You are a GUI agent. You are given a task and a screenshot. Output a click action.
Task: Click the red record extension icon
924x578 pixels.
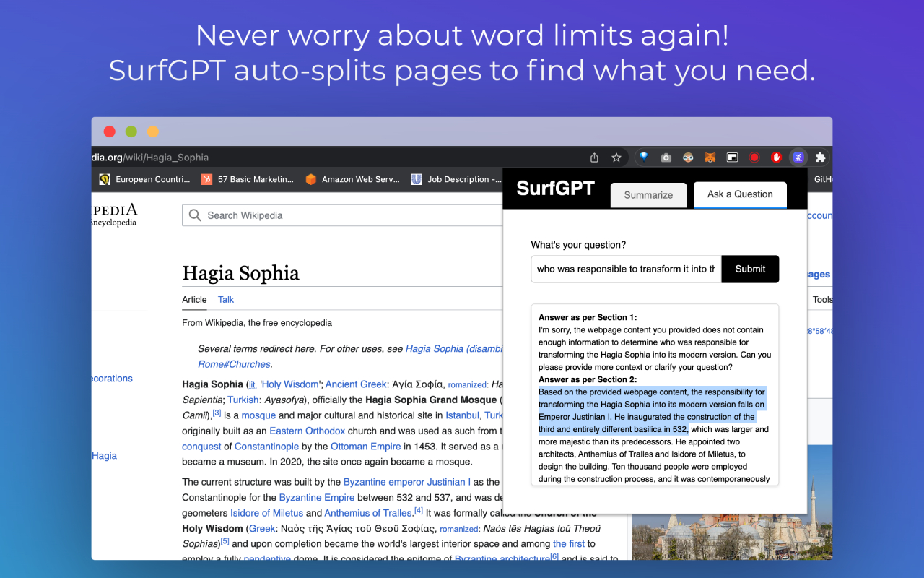point(754,158)
